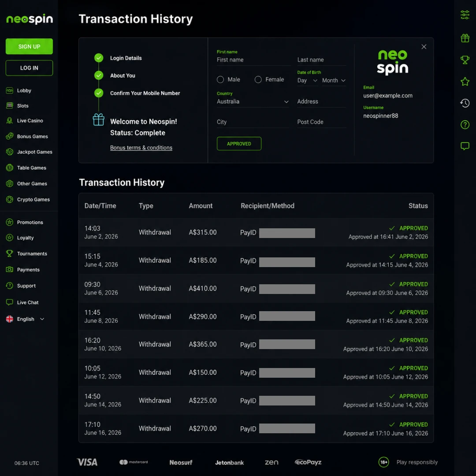Click the Post Code input field
The height and width of the screenshot is (476, 476).
(x=321, y=122)
